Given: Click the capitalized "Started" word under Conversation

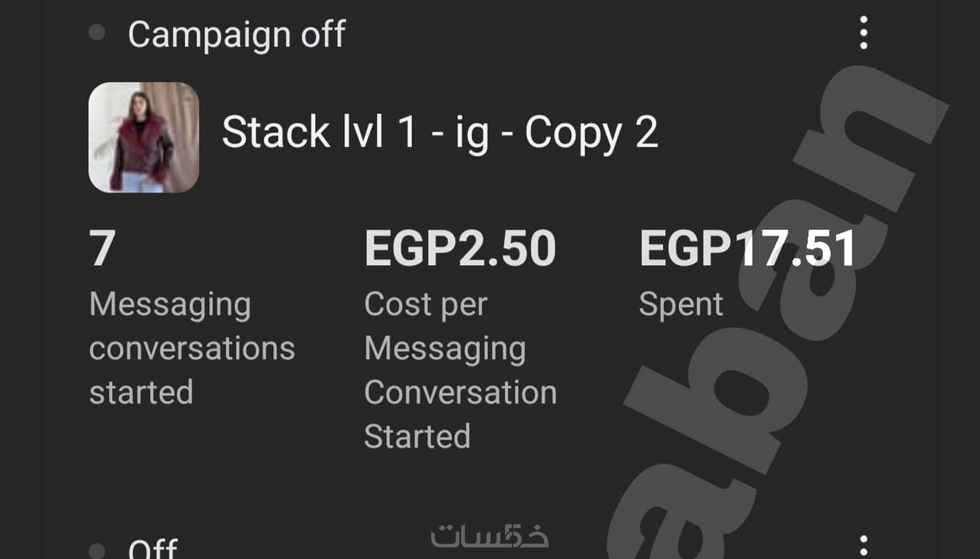Looking at the screenshot, I should [417, 436].
